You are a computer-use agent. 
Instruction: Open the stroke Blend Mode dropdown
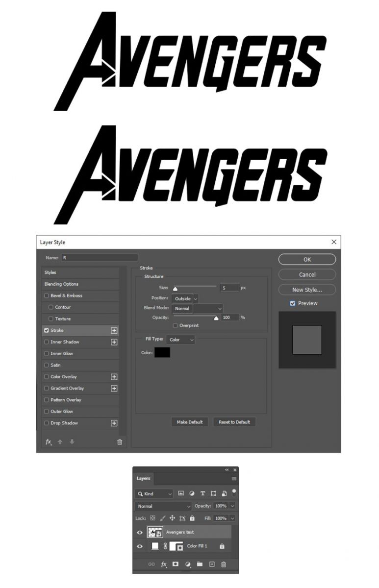point(198,308)
